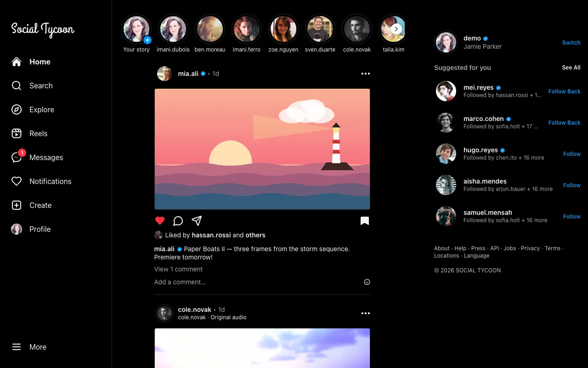This screenshot has width=588, height=368.
Task: Click Switch account link
Action: (x=571, y=42)
